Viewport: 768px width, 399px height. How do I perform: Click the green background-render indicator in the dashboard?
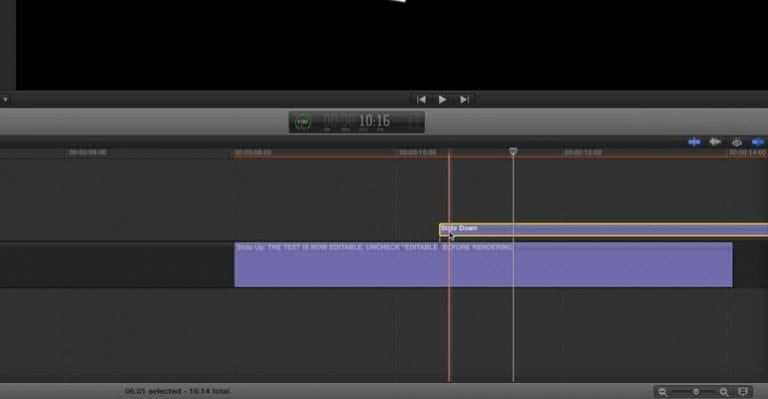click(303, 122)
